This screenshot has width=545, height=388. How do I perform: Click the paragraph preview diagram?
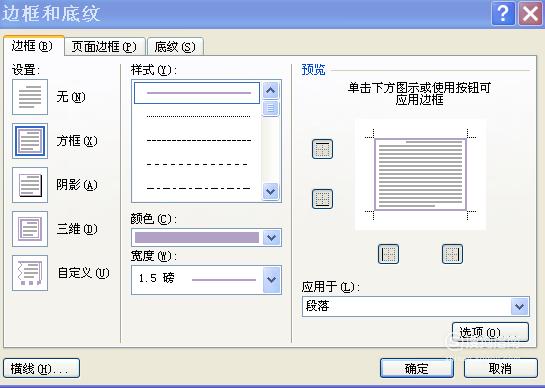pos(420,174)
